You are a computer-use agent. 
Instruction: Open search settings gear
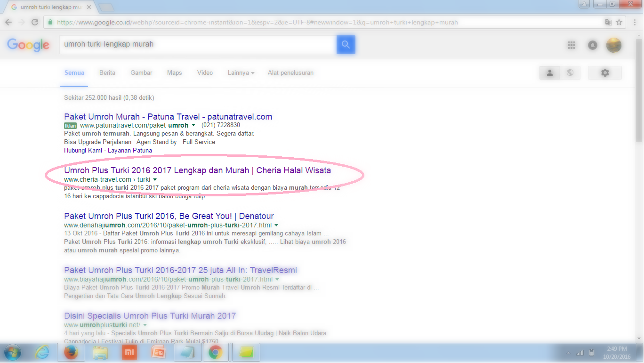tap(605, 73)
